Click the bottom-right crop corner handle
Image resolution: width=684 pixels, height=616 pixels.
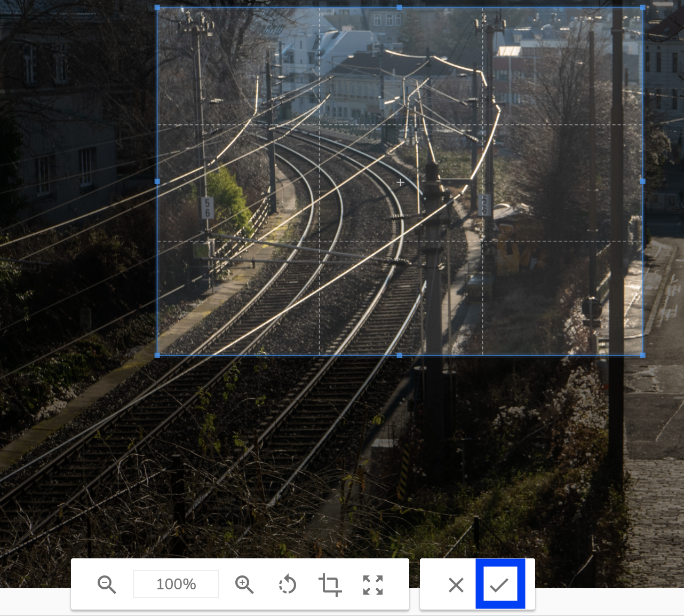[642, 356]
